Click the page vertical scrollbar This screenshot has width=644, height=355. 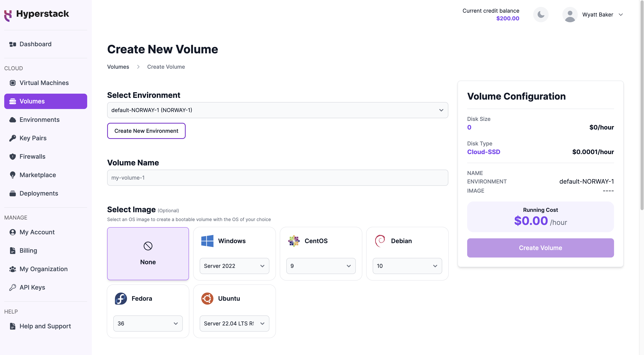coord(642,105)
